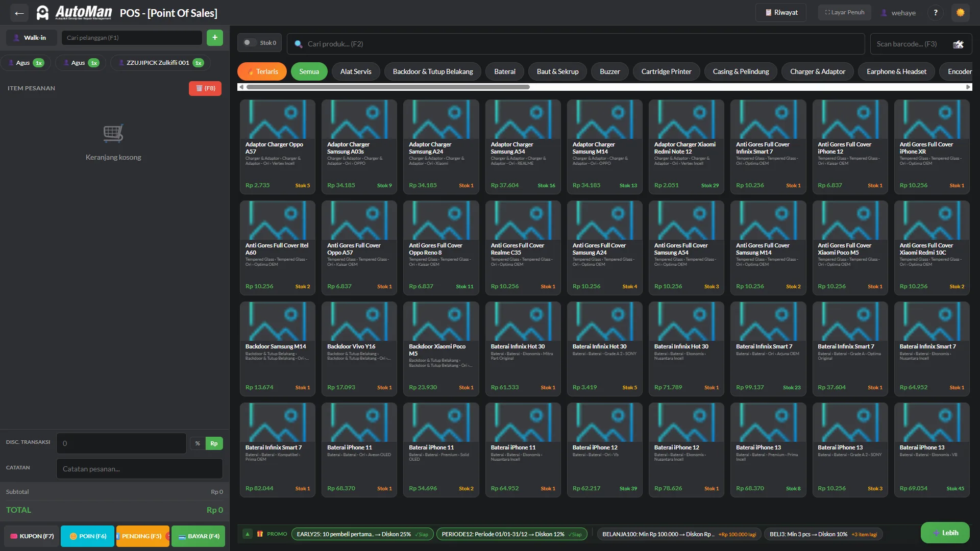Select the Semua category tab
The height and width of the screenshot is (551, 980).
coord(309,71)
